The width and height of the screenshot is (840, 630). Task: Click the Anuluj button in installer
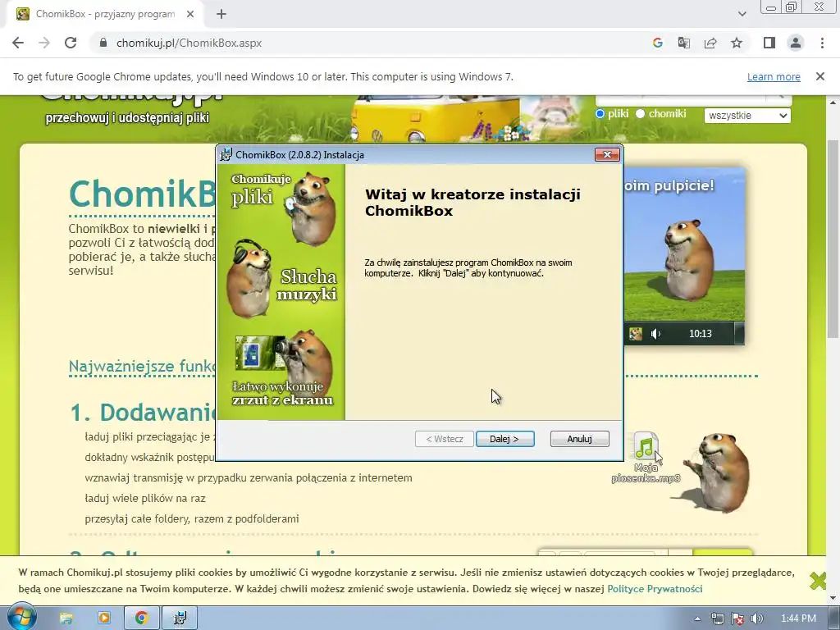(x=579, y=439)
